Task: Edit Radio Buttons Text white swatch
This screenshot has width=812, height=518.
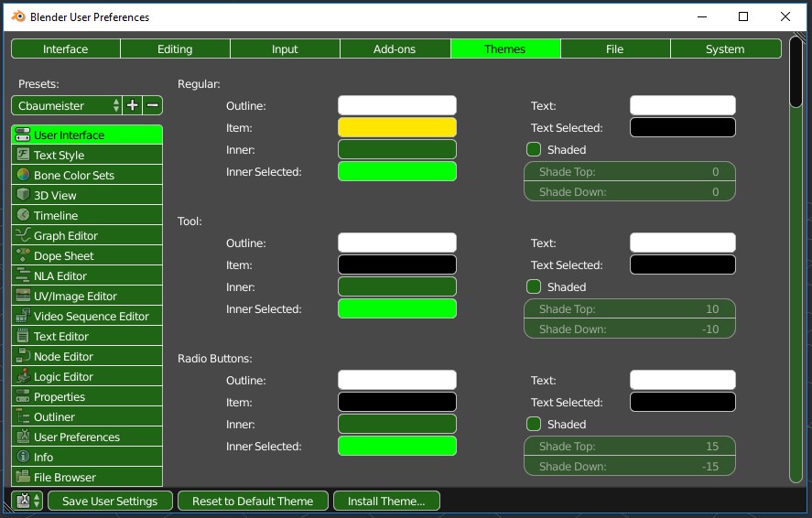Action: 683,380
